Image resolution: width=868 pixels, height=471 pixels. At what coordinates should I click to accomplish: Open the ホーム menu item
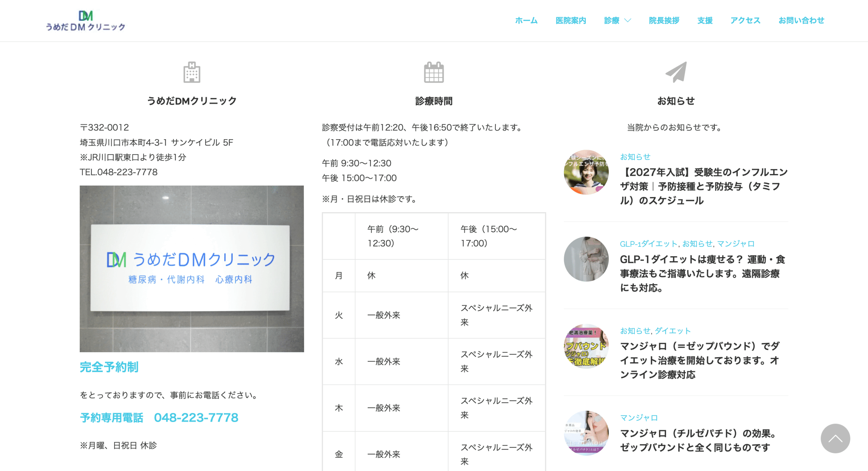(x=526, y=20)
